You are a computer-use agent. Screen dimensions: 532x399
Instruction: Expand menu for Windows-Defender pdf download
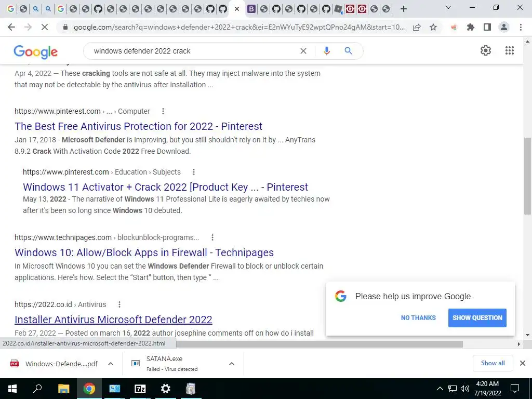[110, 364]
